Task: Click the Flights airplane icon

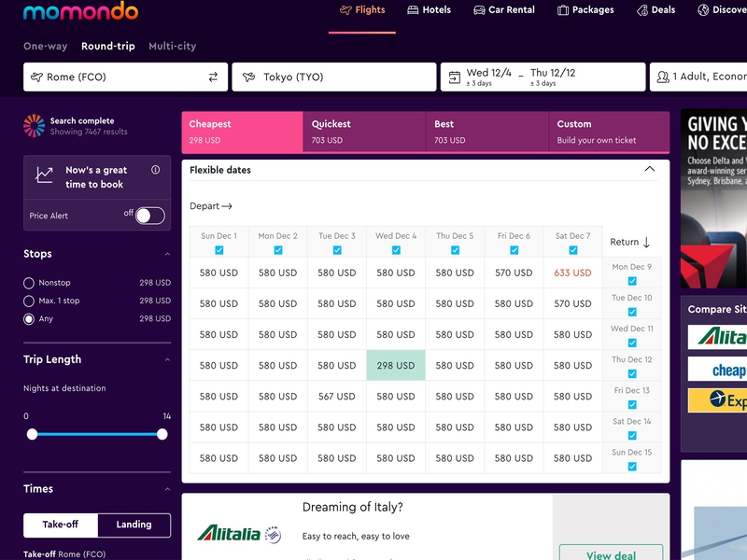Action: (345, 10)
